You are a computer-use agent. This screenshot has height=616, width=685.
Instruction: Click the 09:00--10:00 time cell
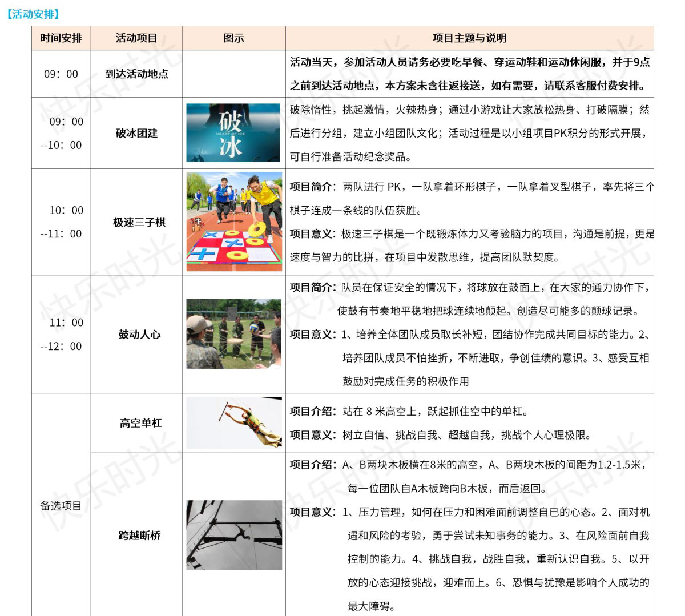(61, 133)
